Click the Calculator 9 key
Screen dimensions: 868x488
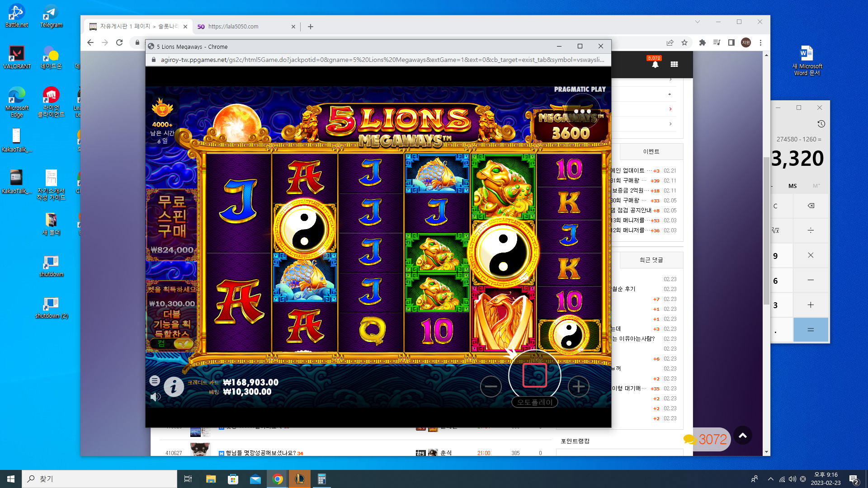(782, 256)
